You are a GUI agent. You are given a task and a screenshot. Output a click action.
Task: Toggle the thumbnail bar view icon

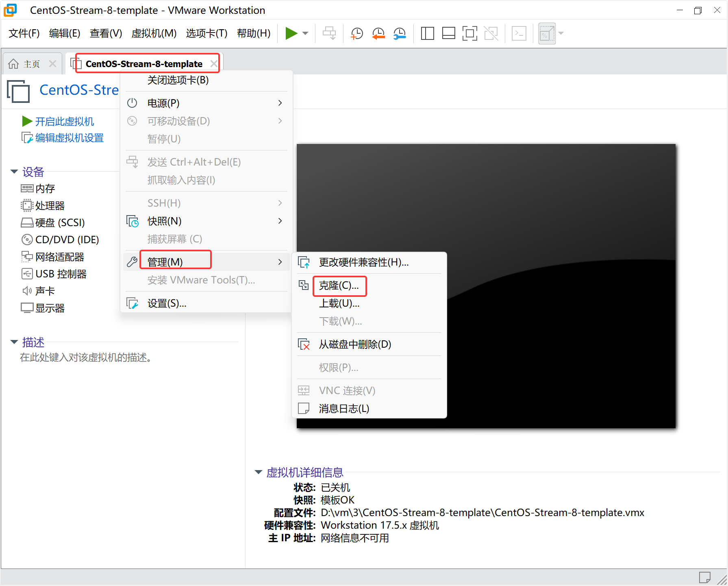pyautogui.click(x=448, y=33)
